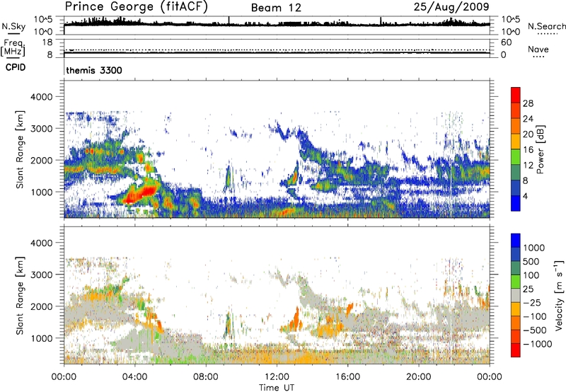Viewport: 566px width, 392px height.
Task: Click blue top segment of velocity colorbar
Action: tap(516, 241)
